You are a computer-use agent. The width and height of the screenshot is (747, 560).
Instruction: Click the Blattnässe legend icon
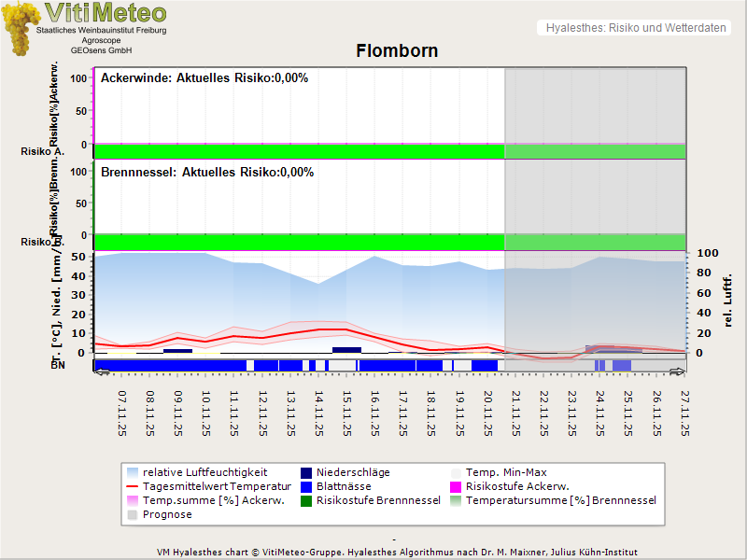coord(307,486)
